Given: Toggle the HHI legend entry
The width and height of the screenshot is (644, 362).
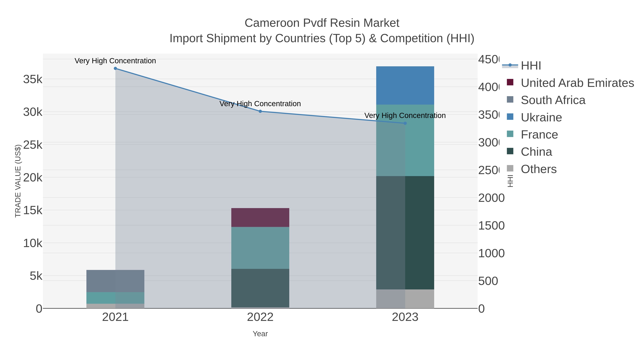Looking at the screenshot, I should pyautogui.click(x=521, y=66).
